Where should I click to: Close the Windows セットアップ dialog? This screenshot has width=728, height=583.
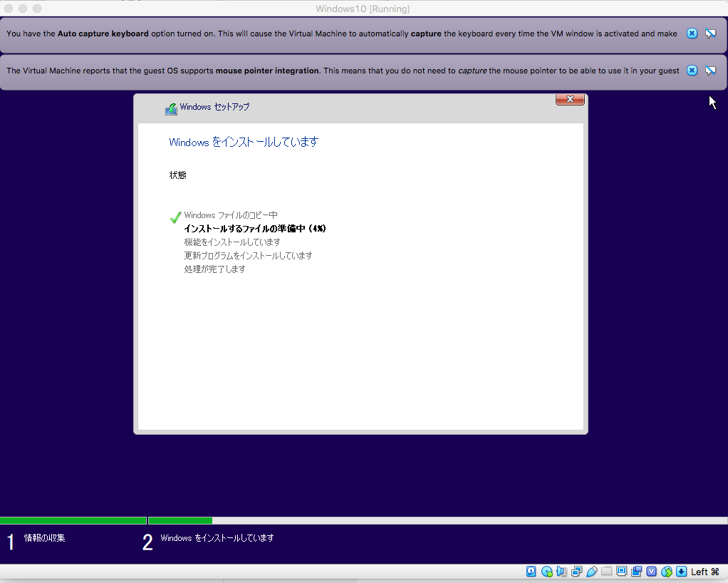570,99
